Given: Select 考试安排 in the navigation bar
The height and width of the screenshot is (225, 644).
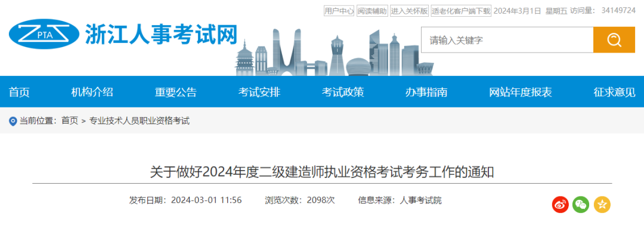Looking at the screenshot, I should click(259, 92).
